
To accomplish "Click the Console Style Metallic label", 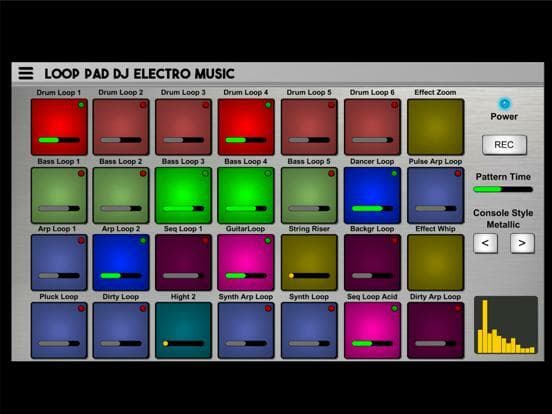I will [x=503, y=219].
